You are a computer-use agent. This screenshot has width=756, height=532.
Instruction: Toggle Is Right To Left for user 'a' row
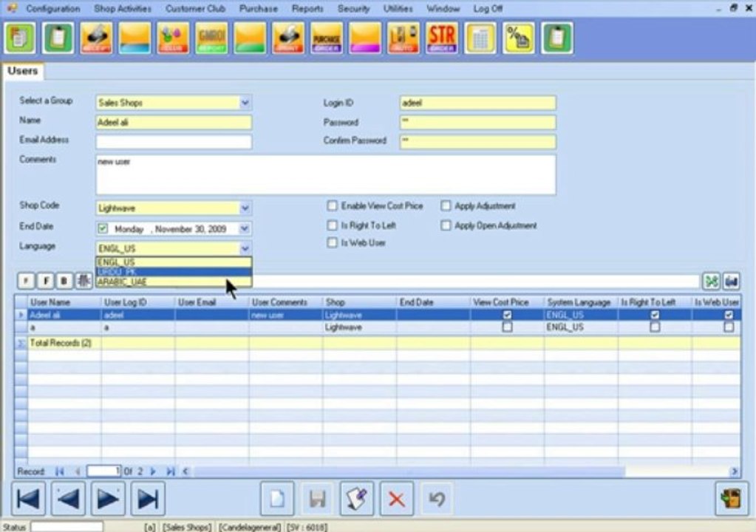point(655,327)
